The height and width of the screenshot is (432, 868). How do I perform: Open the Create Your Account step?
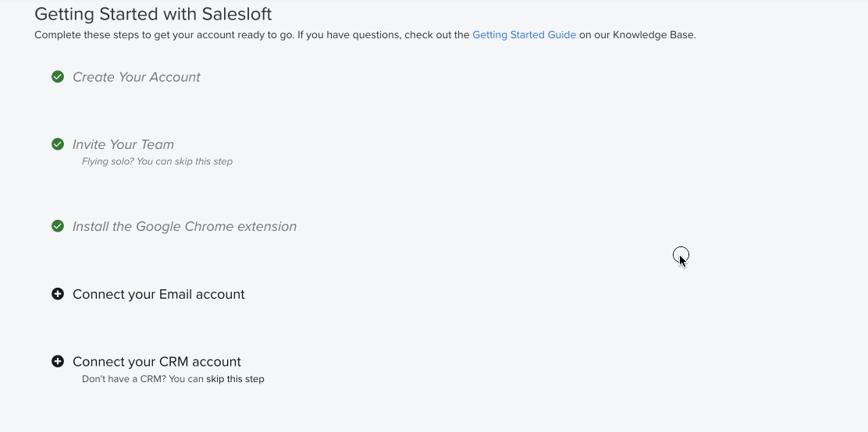click(x=137, y=77)
